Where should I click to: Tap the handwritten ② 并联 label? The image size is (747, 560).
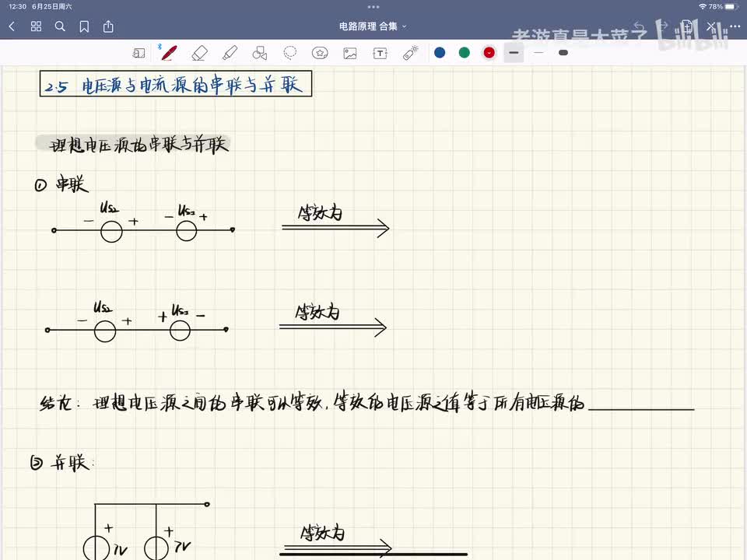(62, 462)
